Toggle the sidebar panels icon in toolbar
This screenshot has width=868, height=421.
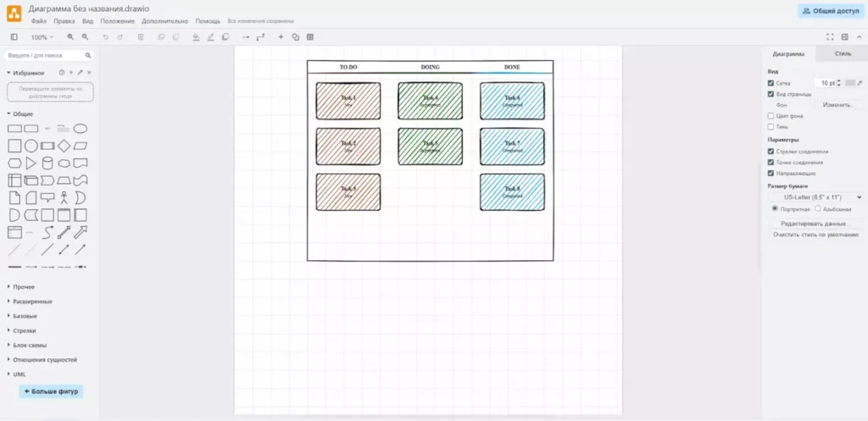tap(14, 37)
